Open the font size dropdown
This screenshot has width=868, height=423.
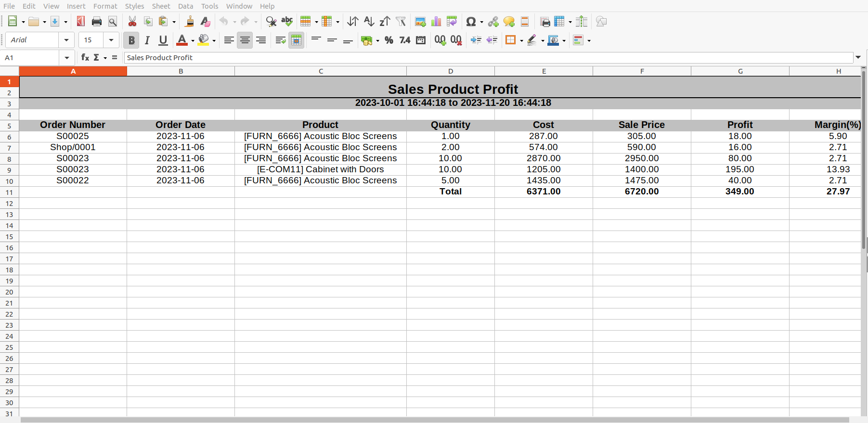111,40
